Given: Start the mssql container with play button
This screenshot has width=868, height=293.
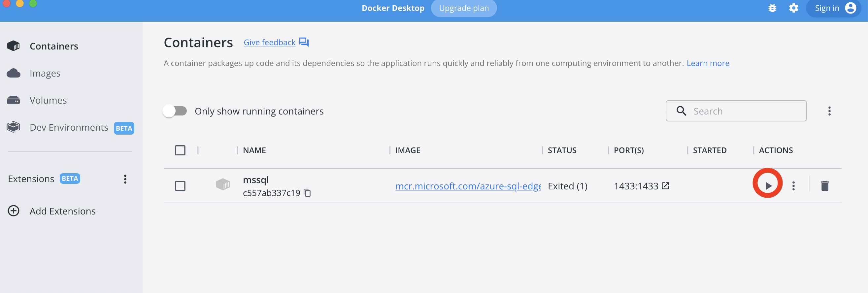Looking at the screenshot, I should pyautogui.click(x=768, y=185).
